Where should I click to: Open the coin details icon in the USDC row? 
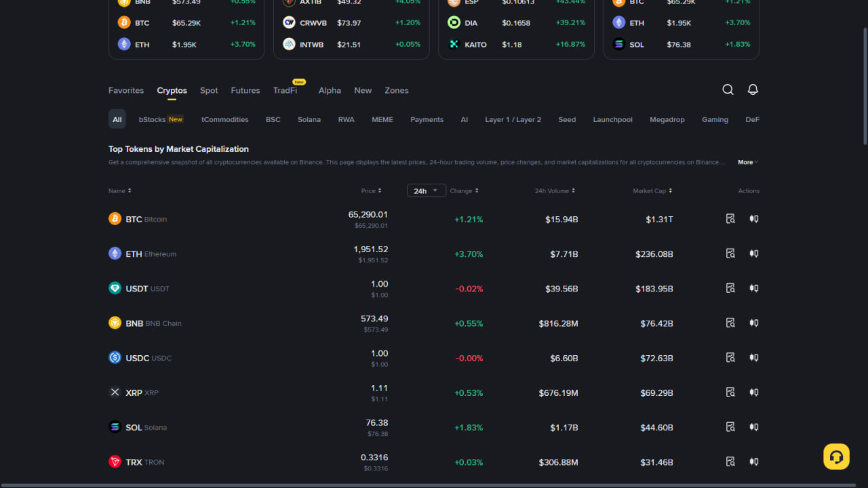(x=730, y=357)
